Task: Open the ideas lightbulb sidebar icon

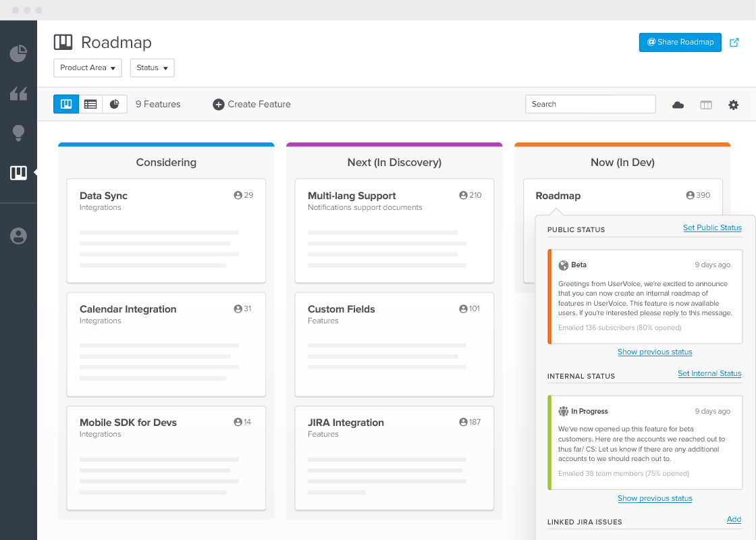Action: 18,133
